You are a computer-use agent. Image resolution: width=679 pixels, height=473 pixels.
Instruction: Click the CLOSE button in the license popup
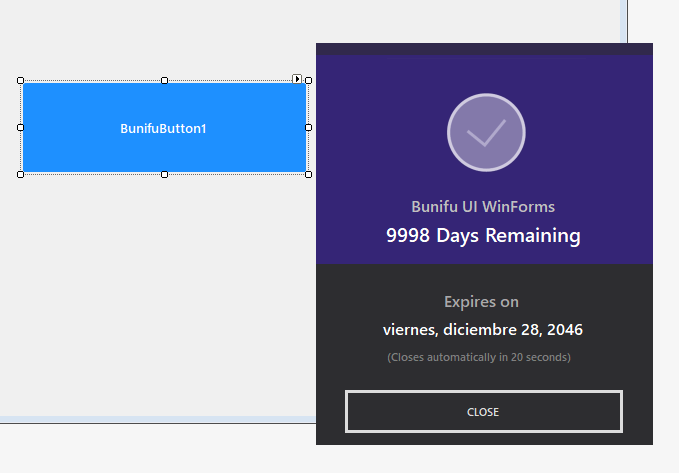(484, 411)
